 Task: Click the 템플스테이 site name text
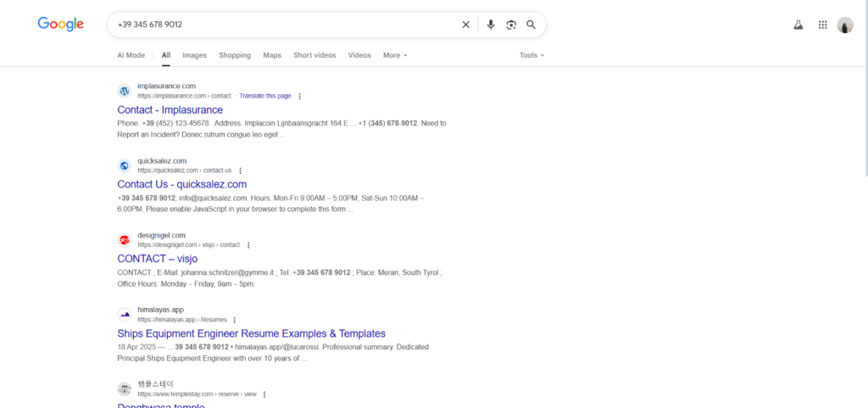pyautogui.click(x=156, y=384)
